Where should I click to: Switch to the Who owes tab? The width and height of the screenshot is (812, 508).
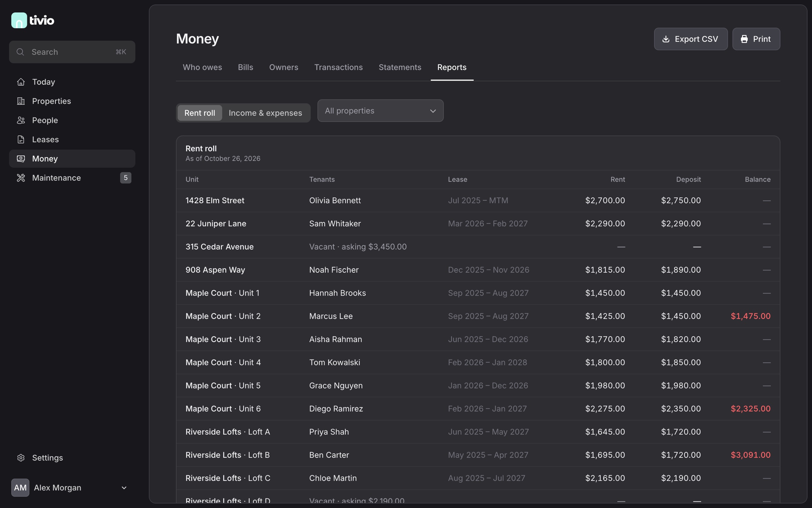(202, 67)
